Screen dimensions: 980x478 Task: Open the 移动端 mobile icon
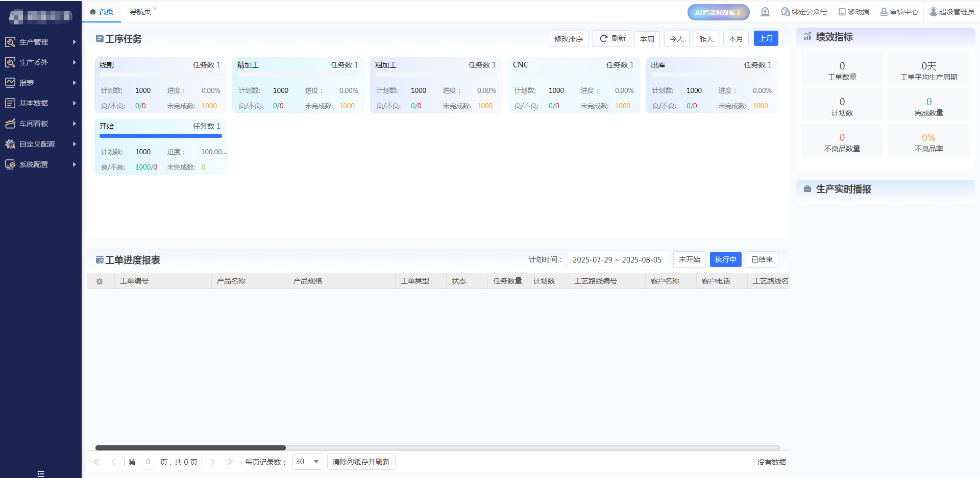[x=842, y=12]
